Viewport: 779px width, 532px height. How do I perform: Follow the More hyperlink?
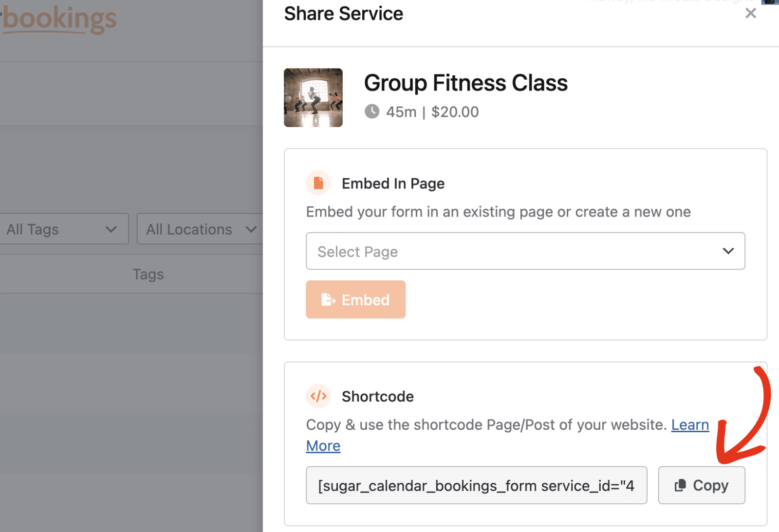click(x=323, y=446)
